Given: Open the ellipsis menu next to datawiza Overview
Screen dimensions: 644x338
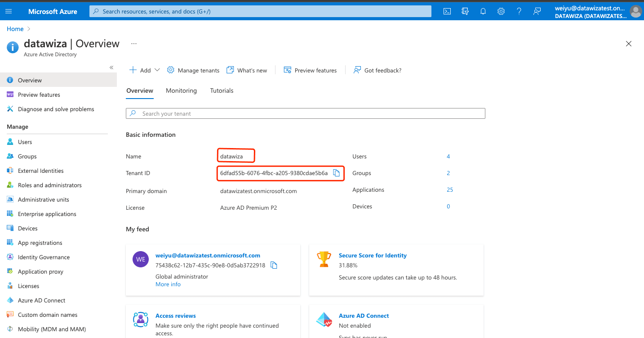Looking at the screenshot, I should click(133, 44).
